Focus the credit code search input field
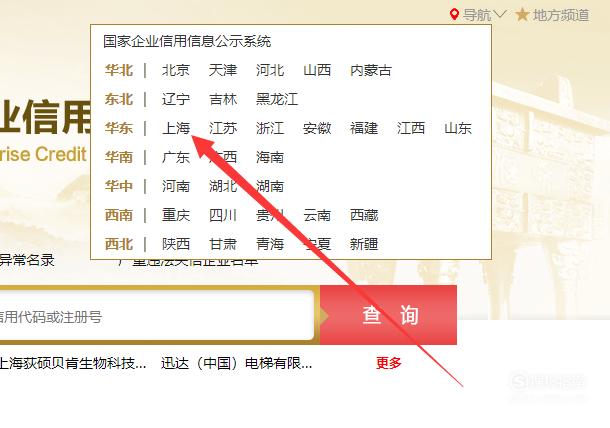Viewport: 610px width, 428px height. [x=156, y=315]
